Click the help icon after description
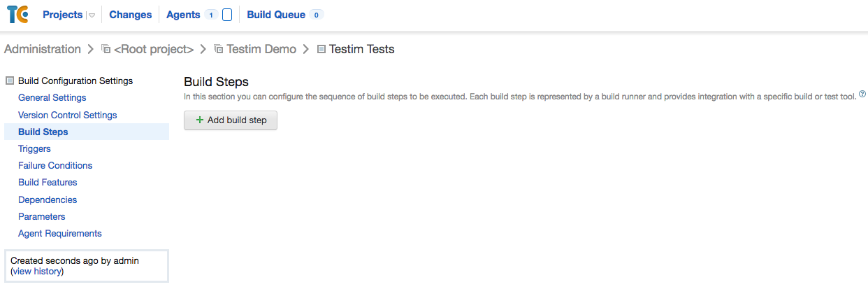 coord(862,94)
